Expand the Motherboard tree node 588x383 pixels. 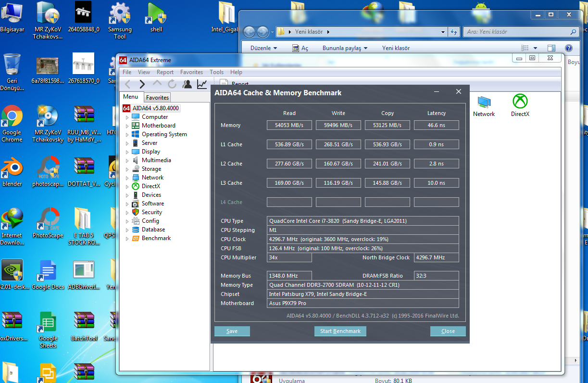tap(127, 126)
